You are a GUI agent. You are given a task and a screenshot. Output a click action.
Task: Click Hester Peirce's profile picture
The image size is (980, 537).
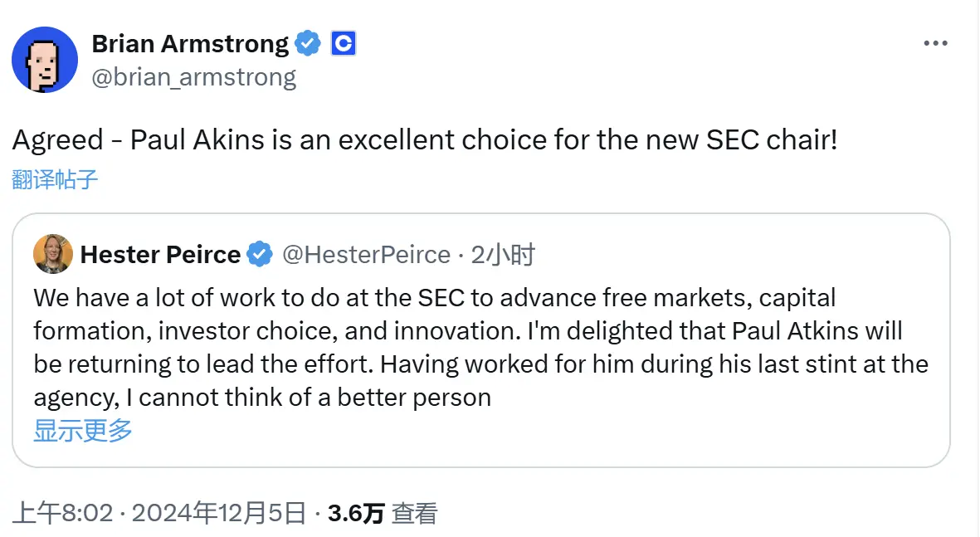click(52, 254)
